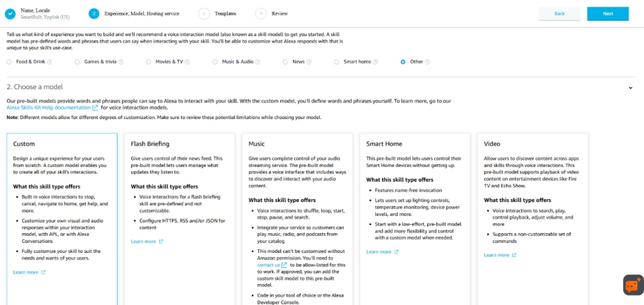Click 'What this skill type offers' in Custom card
The width and height of the screenshot is (644, 305).
pos(47,187)
